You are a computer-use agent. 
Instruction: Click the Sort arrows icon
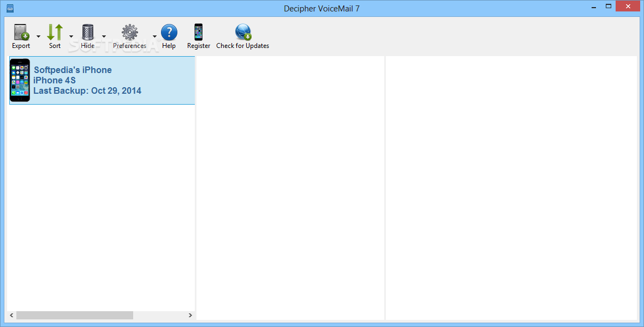pyautogui.click(x=55, y=32)
